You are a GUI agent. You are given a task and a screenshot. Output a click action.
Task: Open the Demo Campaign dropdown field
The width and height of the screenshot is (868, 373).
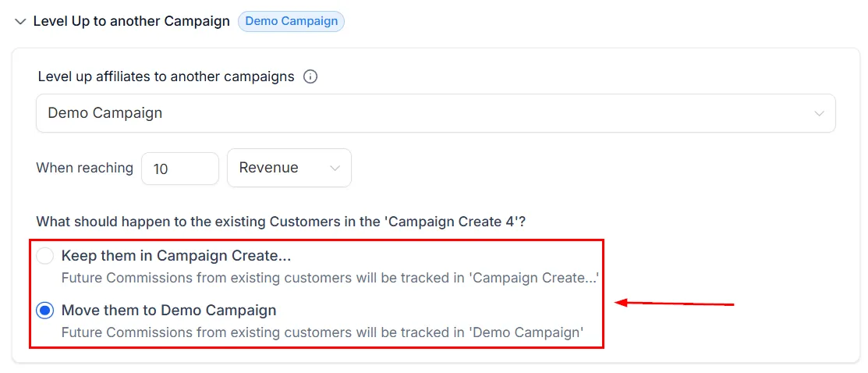436,113
